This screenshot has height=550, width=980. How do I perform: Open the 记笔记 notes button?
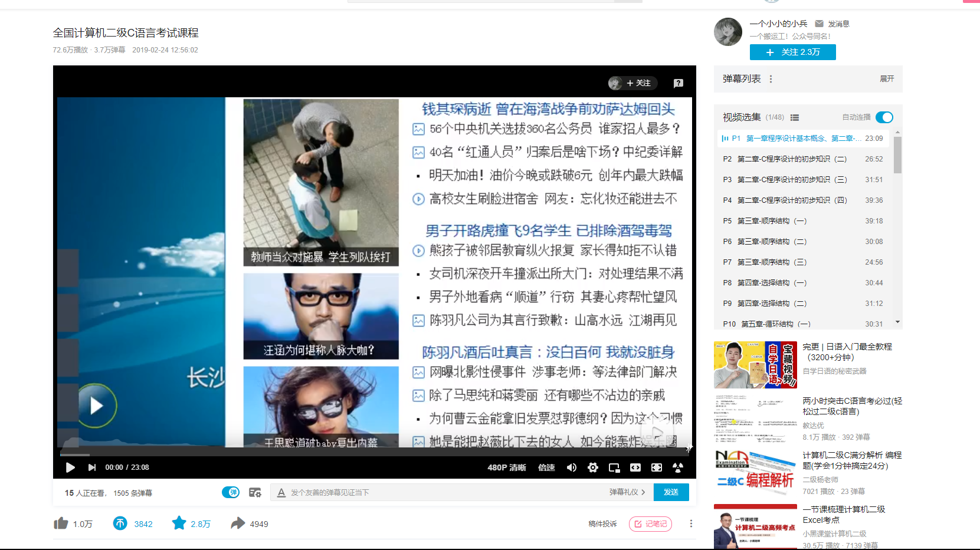[650, 524]
